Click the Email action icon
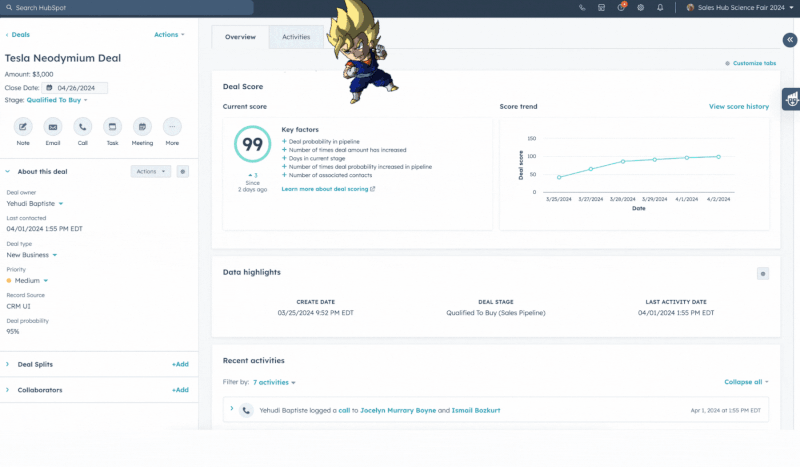800x467 pixels. pos(53,127)
